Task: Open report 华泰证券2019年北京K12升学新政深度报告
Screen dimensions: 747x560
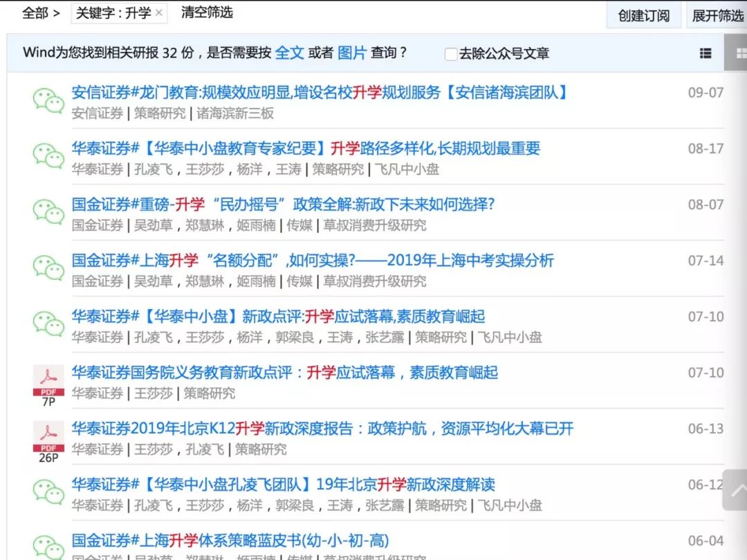Action: 322,429
